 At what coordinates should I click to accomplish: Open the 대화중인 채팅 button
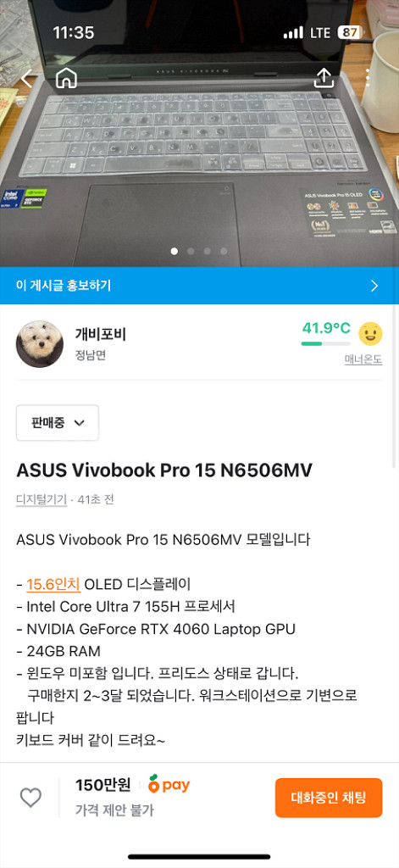click(x=329, y=798)
